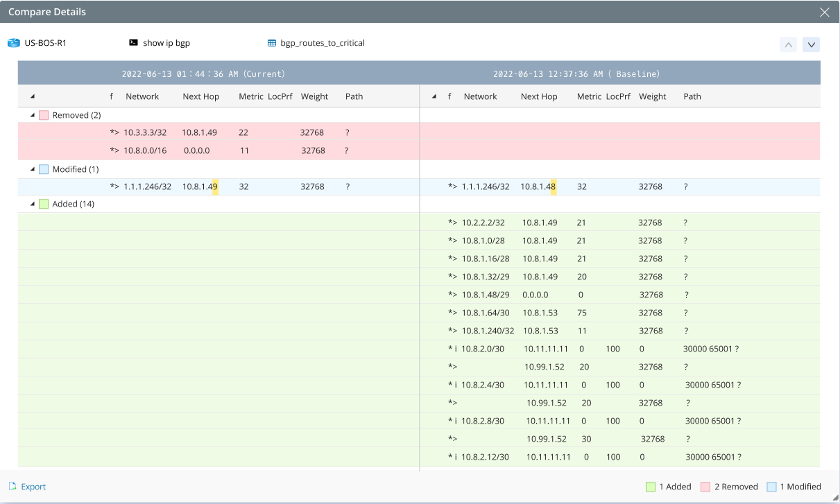
Task: Click the 2 Removed legend label
Action: click(x=736, y=487)
